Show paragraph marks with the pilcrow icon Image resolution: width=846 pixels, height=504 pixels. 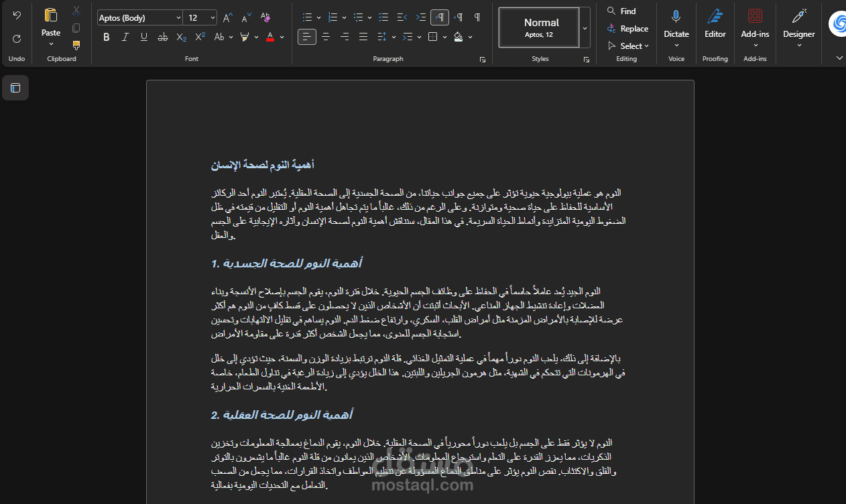click(x=477, y=17)
